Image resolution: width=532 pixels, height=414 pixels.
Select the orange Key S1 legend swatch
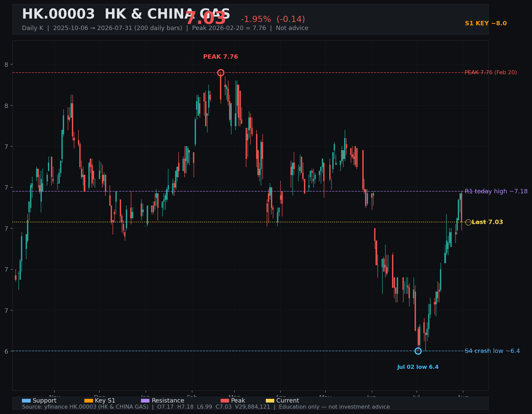pyautogui.click(x=89, y=401)
